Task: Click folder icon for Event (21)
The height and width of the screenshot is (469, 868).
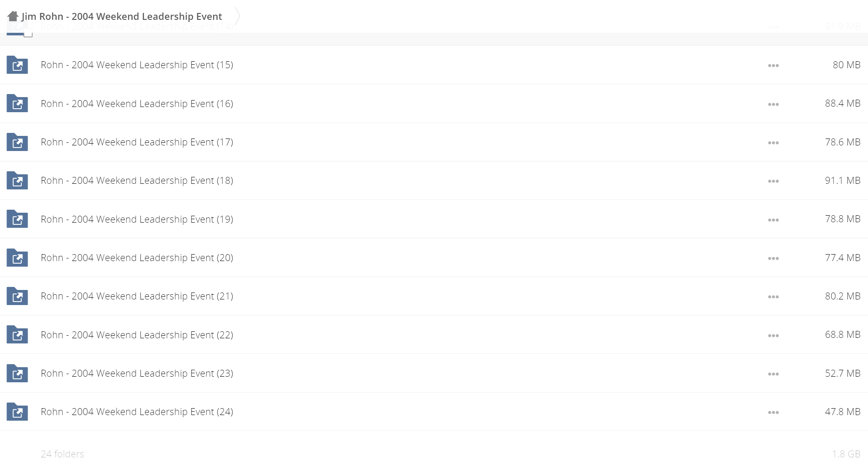Action: pos(17,296)
